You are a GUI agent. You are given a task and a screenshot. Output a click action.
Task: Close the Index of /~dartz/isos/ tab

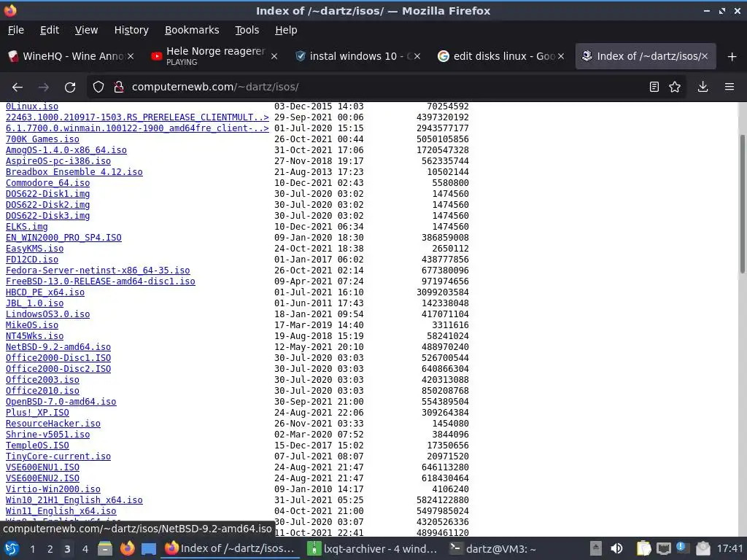[705, 56]
